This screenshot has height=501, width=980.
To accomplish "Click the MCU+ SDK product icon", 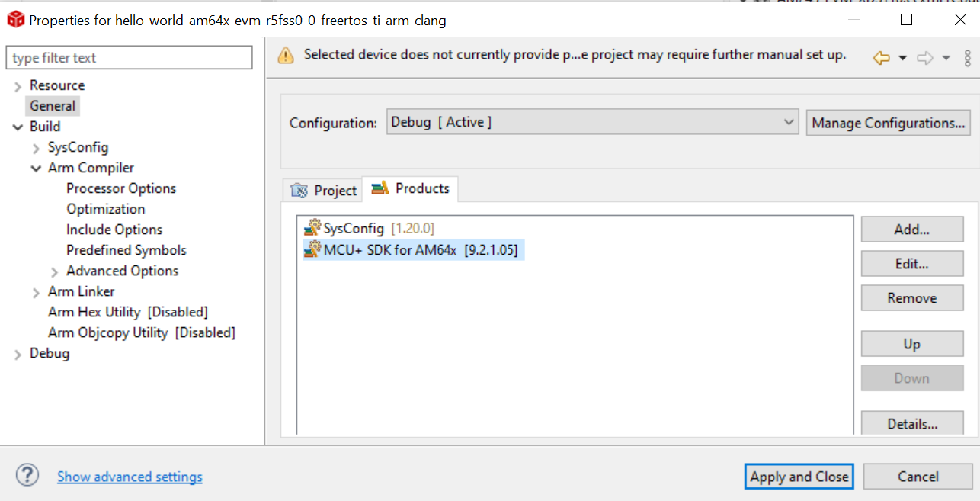I will [312, 249].
